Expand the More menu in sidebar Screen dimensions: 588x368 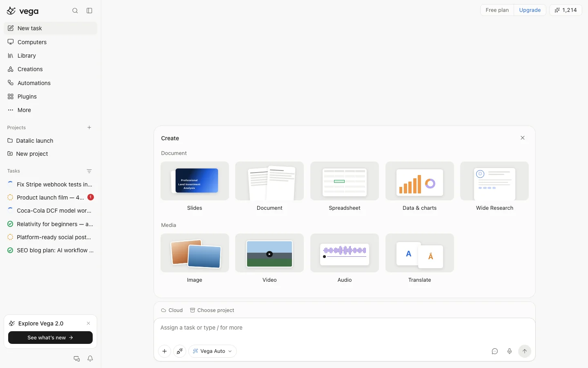click(51, 110)
